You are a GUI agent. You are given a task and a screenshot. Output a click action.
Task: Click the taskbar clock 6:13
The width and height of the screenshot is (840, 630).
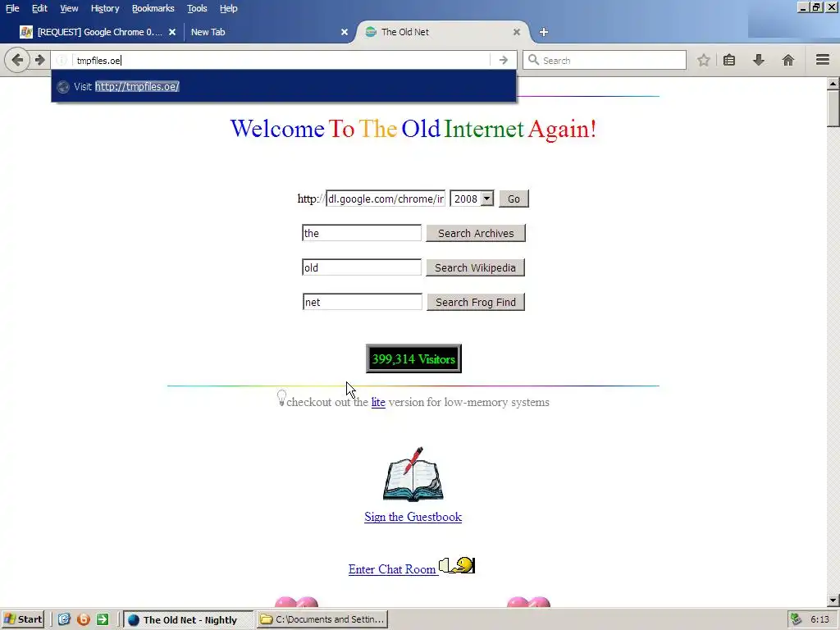tap(820, 620)
